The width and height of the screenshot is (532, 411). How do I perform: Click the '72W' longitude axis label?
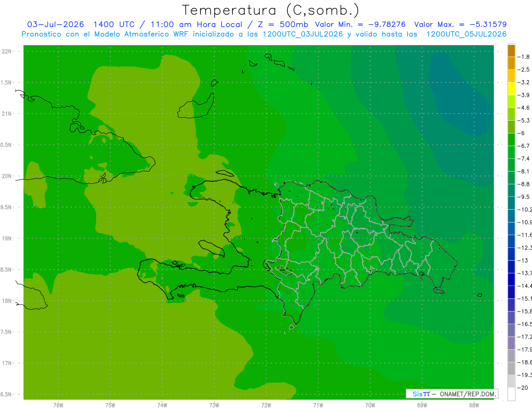266,405
